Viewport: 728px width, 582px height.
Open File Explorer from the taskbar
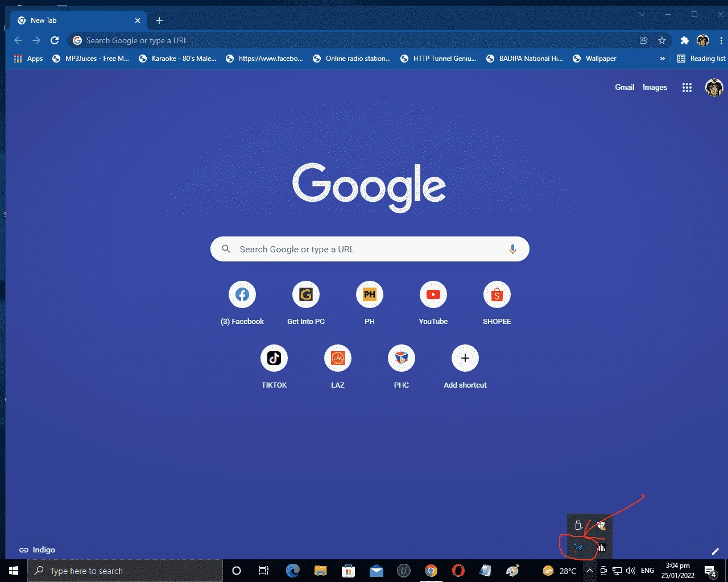pos(321,571)
